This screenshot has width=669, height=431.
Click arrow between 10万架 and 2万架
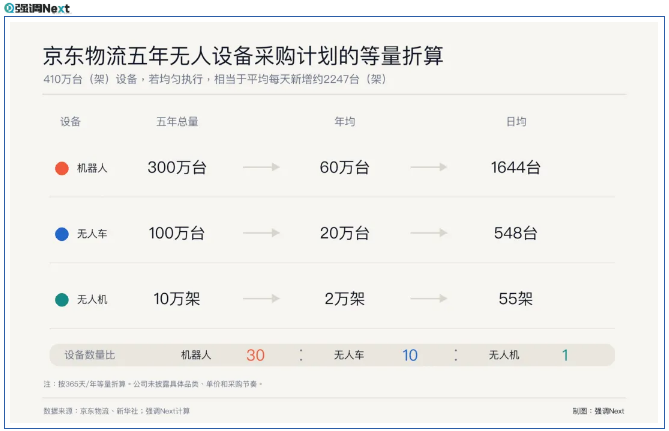tap(261, 299)
